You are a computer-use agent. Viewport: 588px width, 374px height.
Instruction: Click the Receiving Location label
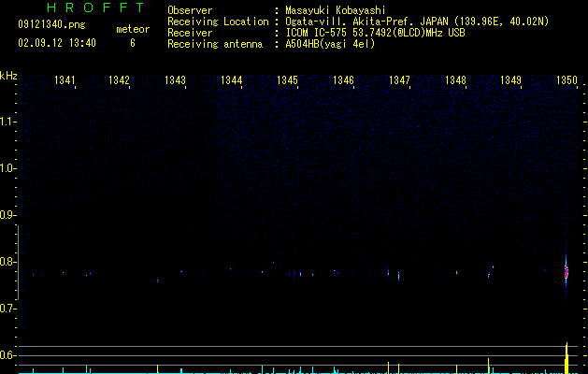[218, 22]
